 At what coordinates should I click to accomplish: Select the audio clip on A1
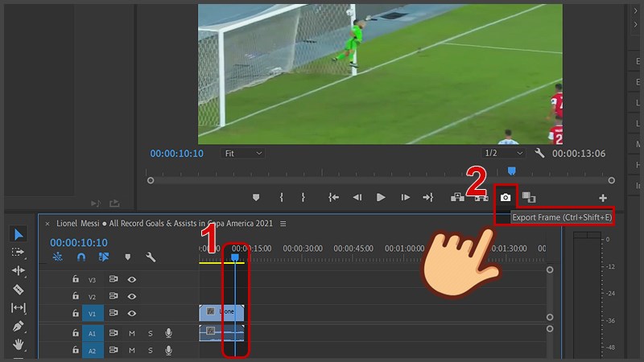[x=222, y=333]
